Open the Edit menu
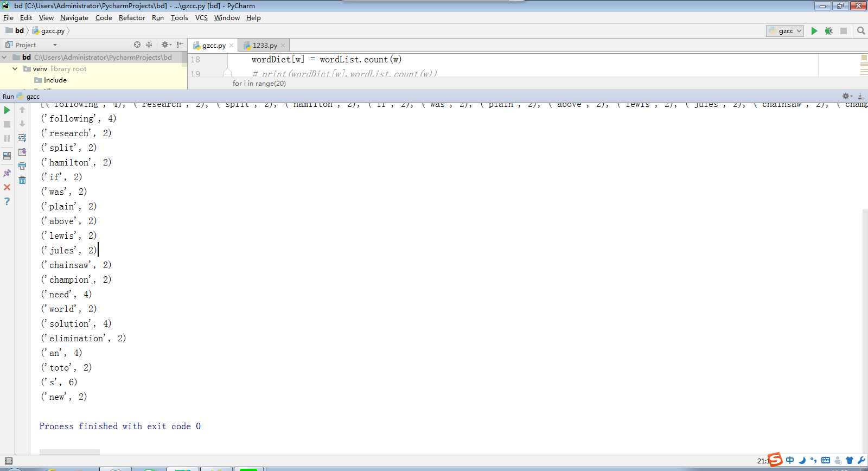Viewport: 868px width, 471px height. (x=26, y=17)
